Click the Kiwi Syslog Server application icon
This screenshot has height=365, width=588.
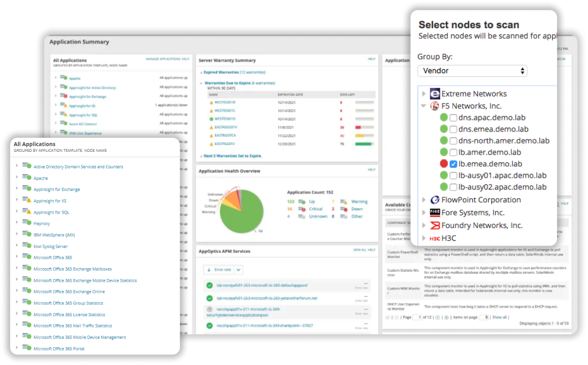click(27, 246)
